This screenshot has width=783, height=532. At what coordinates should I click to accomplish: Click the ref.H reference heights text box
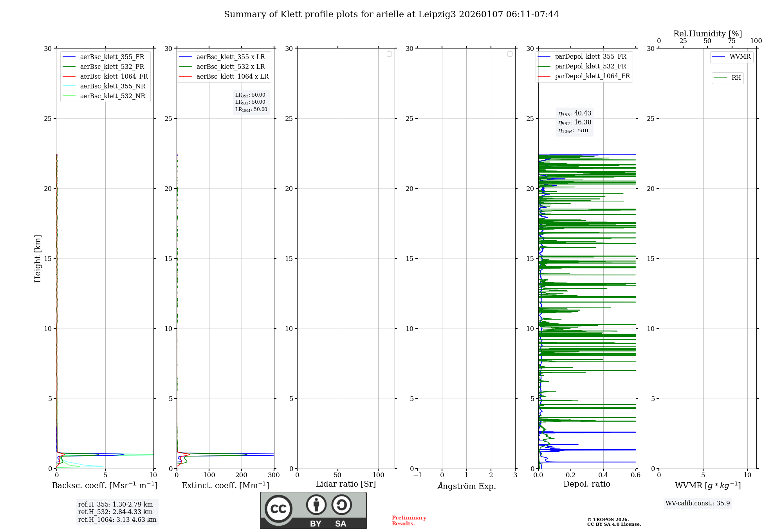pos(117,512)
